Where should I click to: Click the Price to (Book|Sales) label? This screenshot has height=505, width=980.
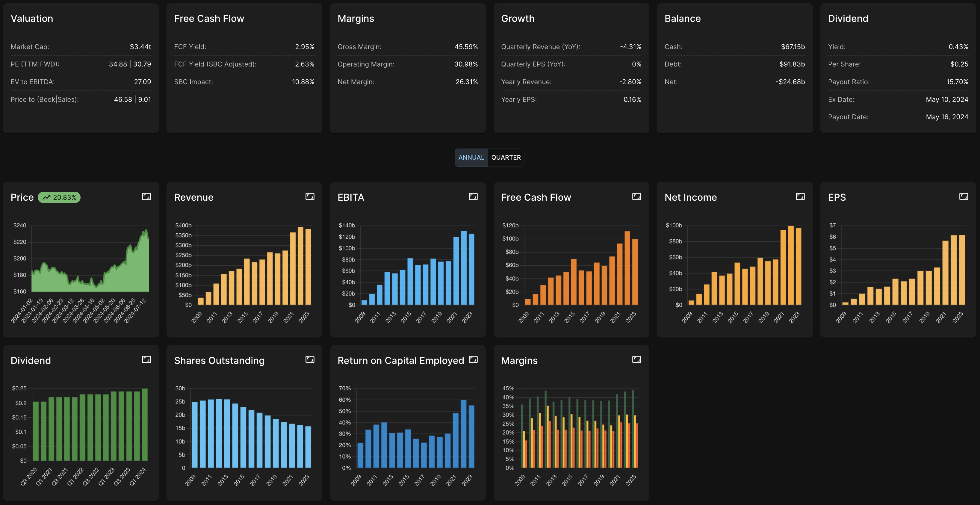(x=45, y=100)
